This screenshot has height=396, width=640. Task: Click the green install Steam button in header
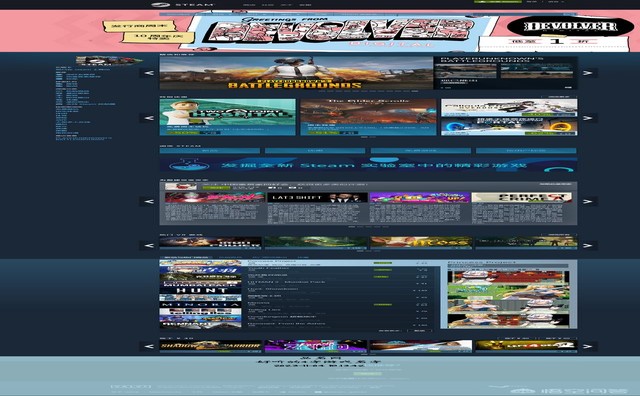[x=498, y=2]
